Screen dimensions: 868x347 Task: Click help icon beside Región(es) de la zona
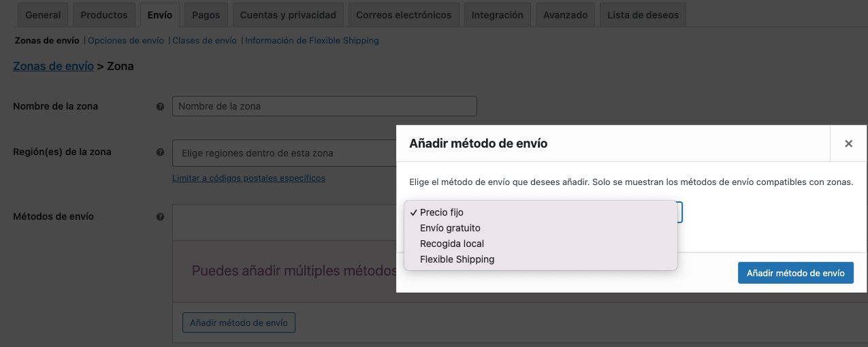pos(160,152)
